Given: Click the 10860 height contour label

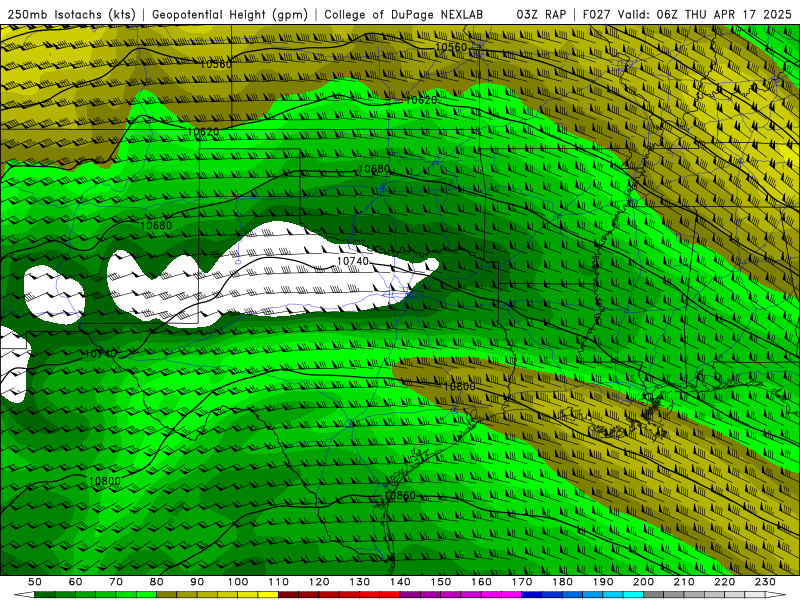Looking at the screenshot, I should (401, 496).
